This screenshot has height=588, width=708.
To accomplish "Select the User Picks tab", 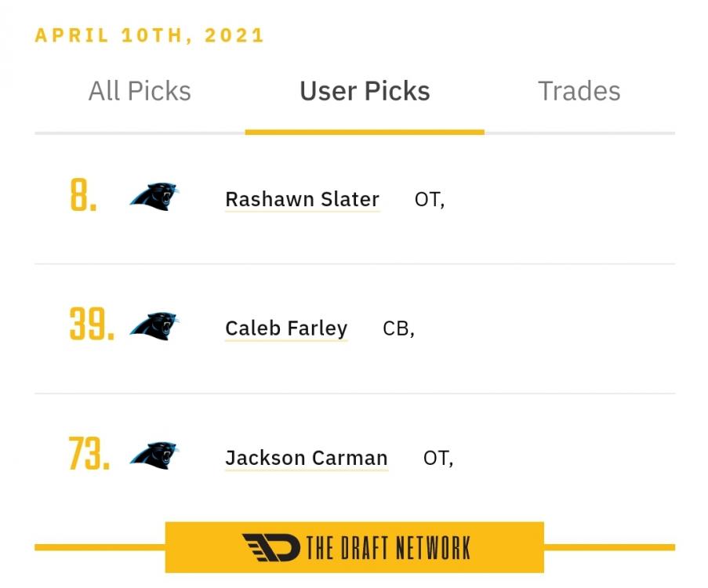I will click(365, 91).
